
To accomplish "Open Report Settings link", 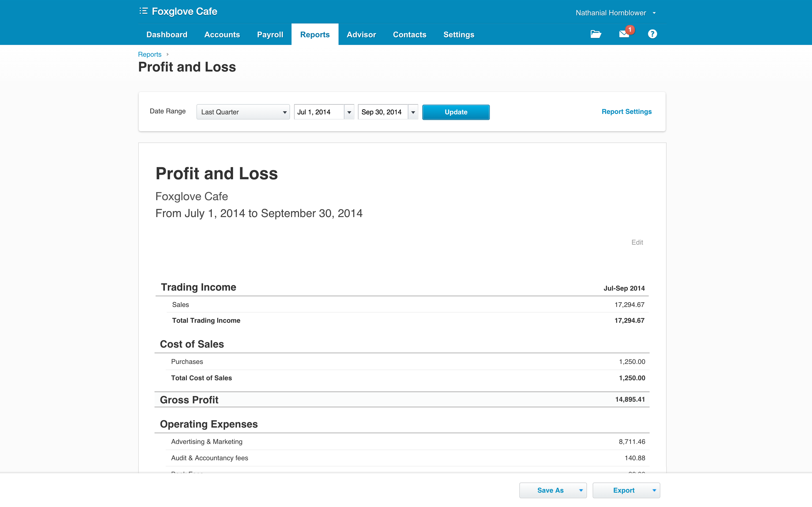I will pyautogui.click(x=626, y=112).
